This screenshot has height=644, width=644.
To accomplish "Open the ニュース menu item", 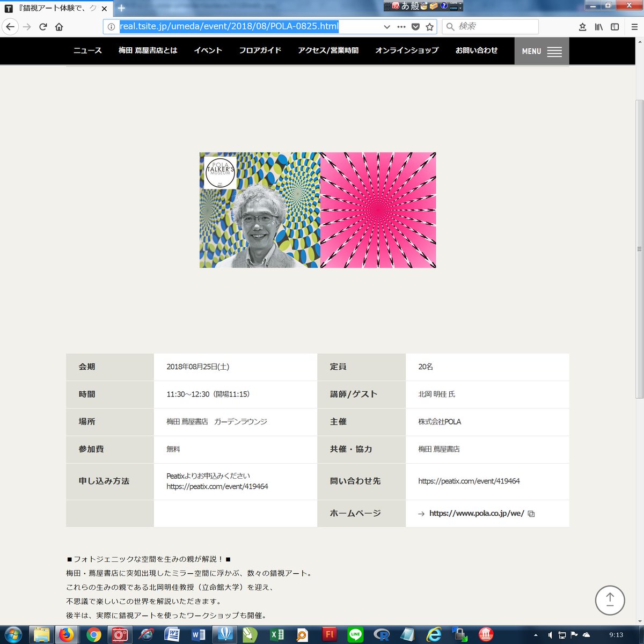I will click(87, 50).
